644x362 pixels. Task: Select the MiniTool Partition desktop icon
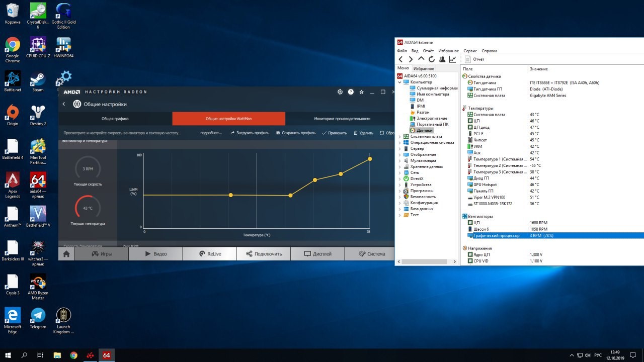(38, 151)
